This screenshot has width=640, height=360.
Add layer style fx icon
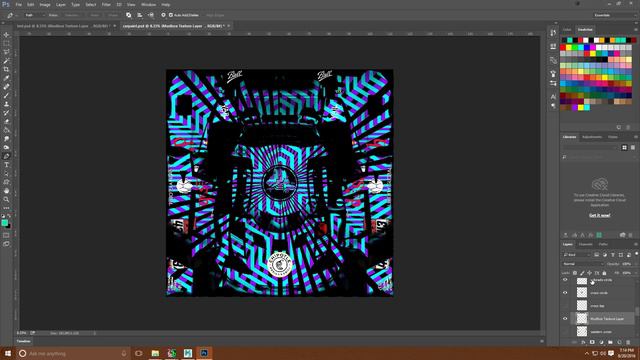point(583,342)
